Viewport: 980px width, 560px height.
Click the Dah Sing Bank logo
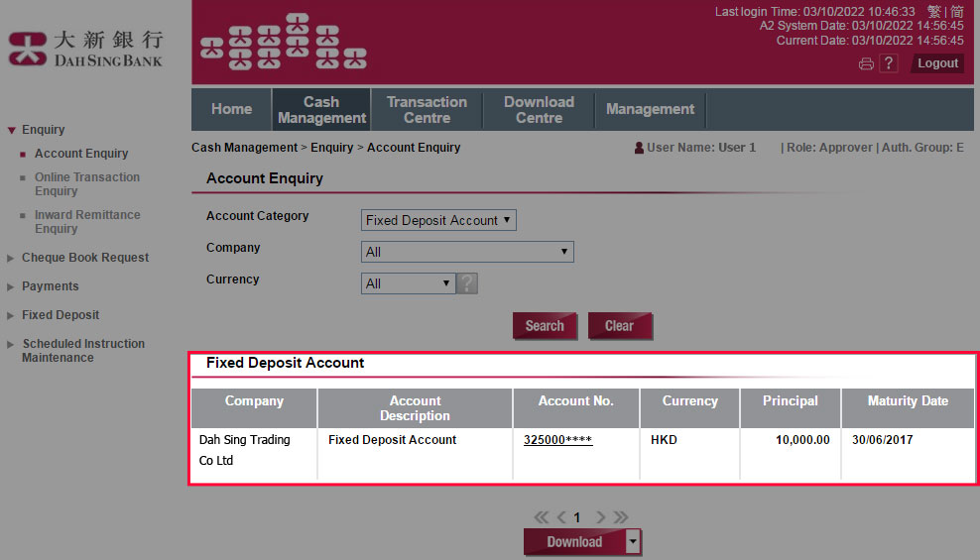85,49
